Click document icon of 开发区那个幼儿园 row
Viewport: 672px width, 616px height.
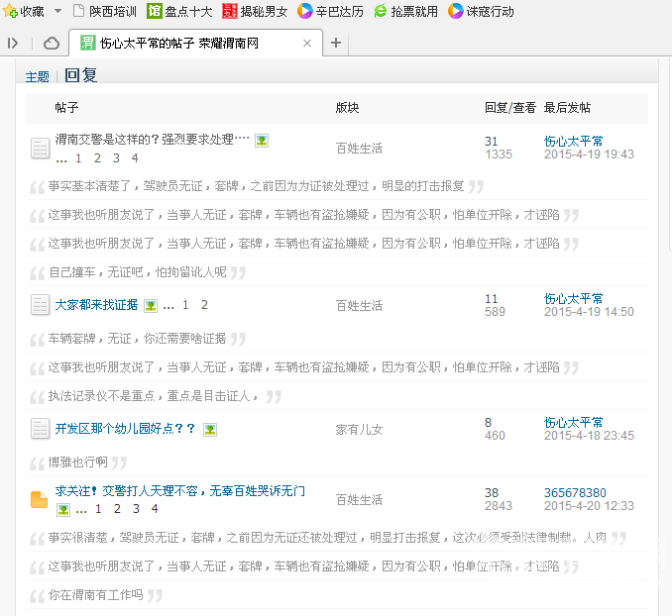[x=41, y=429]
